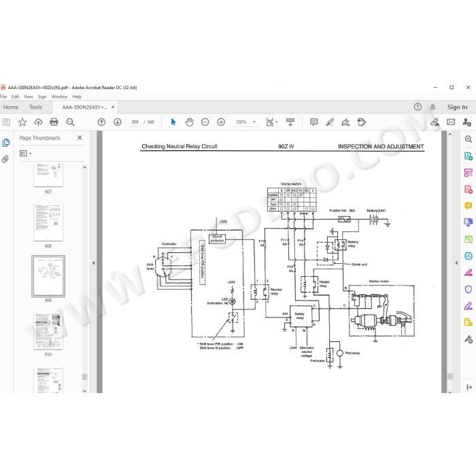The image size is (476, 476).
Task: Open the View menu
Action: [x=29, y=97]
